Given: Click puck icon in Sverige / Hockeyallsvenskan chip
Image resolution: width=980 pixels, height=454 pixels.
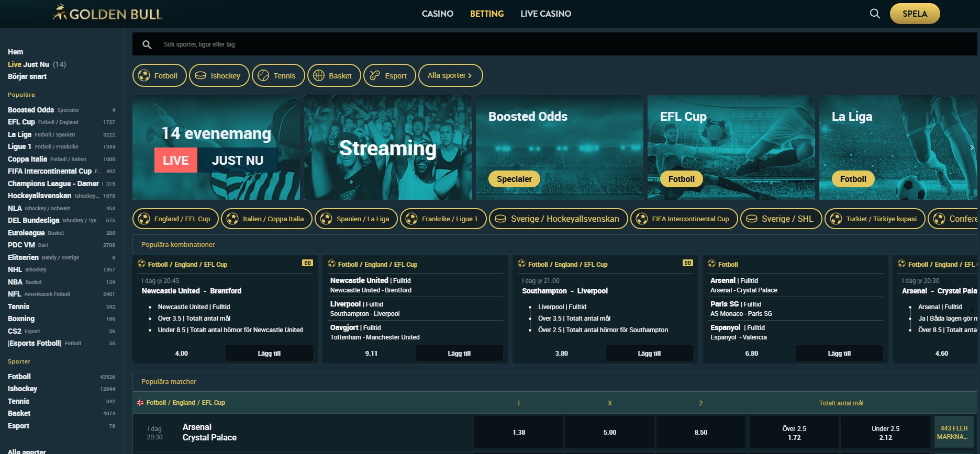Looking at the screenshot, I should click(500, 219).
